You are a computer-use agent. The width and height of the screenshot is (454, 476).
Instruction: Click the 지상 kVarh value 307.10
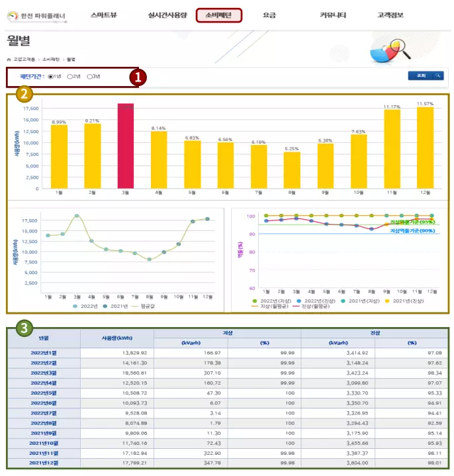click(x=212, y=373)
